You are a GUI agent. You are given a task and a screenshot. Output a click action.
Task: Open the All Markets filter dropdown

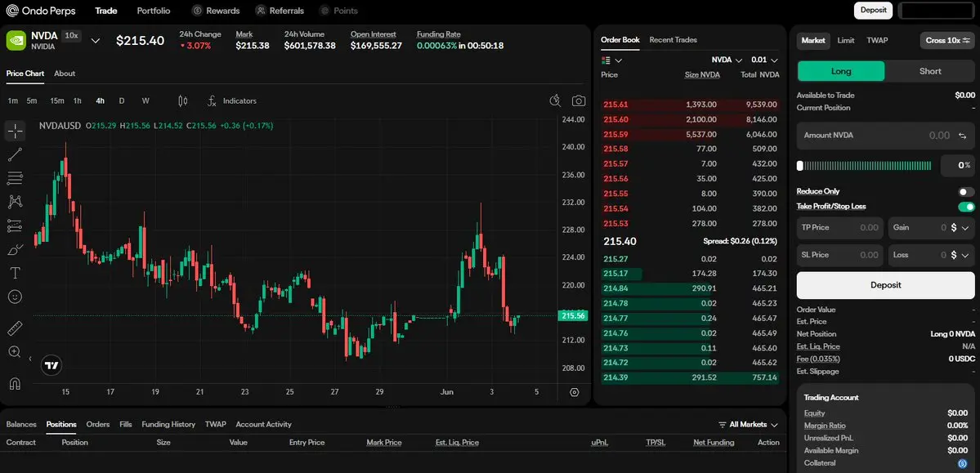[x=748, y=424]
